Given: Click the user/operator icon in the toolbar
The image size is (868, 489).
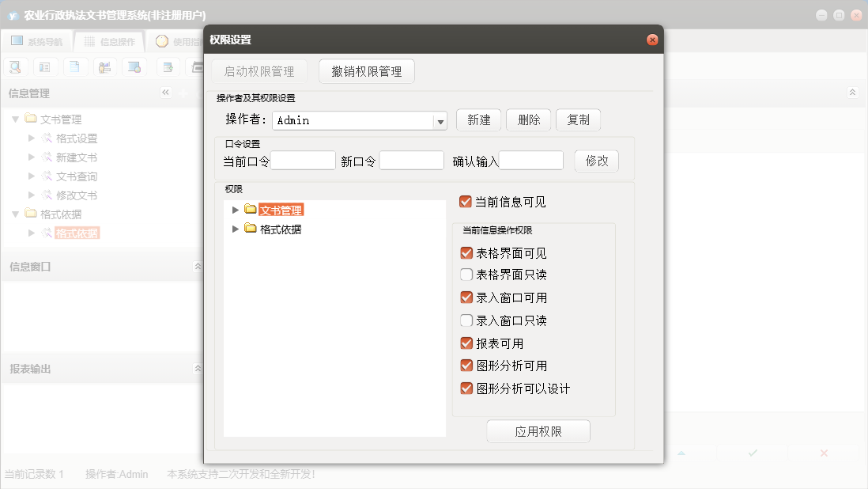Looking at the screenshot, I should click(x=104, y=66).
